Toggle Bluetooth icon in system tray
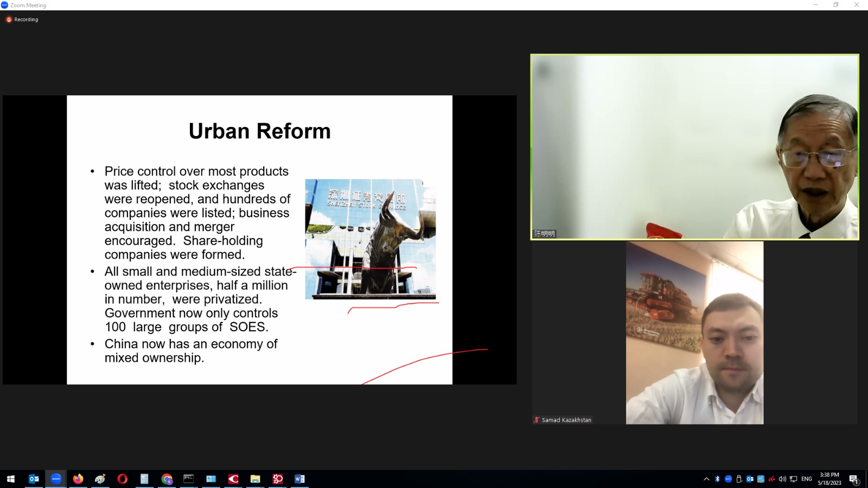This screenshot has width=868, height=488. 717,479
